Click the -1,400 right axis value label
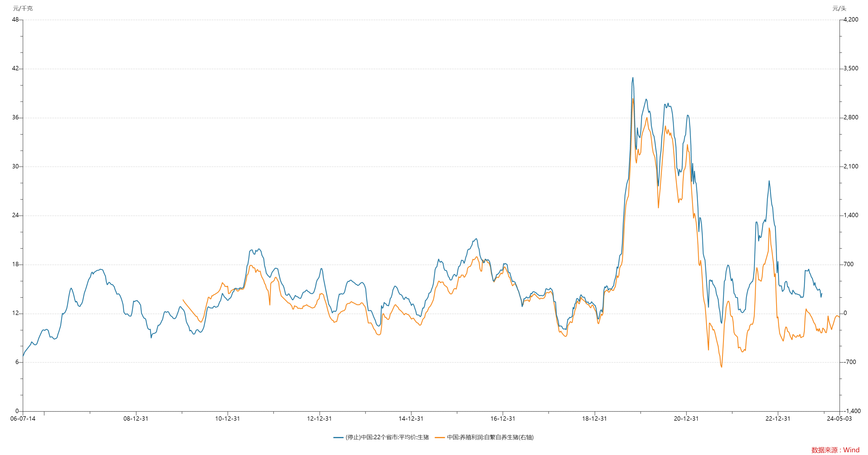868x455 pixels. pyautogui.click(x=852, y=411)
